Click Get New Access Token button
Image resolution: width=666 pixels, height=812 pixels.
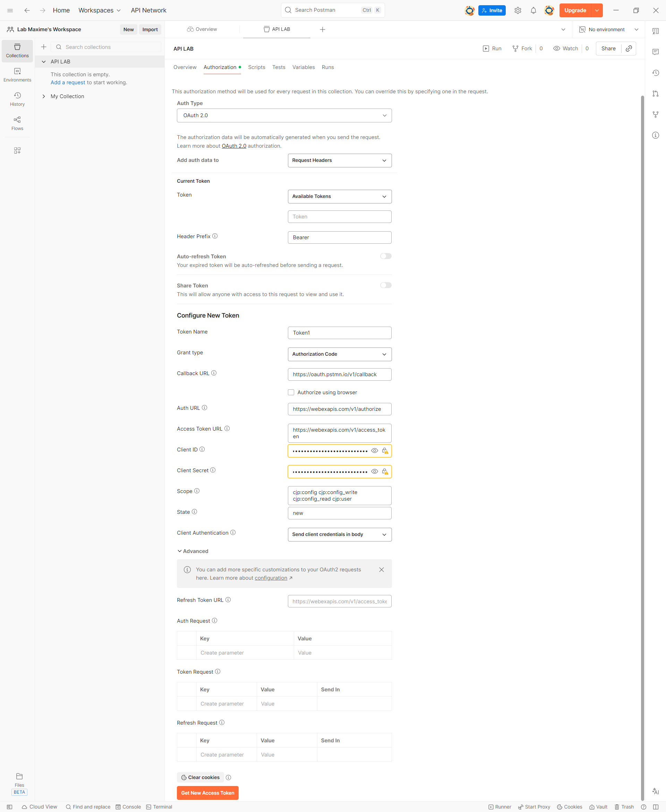pos(207,793)
